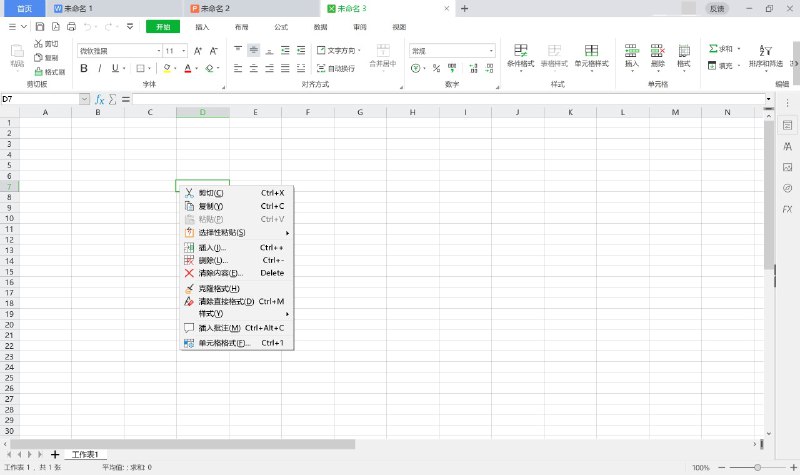This screenshot has height=475, width=800.
Task: Open Cell Styles (单元格样式) icon
Action: 591,50
